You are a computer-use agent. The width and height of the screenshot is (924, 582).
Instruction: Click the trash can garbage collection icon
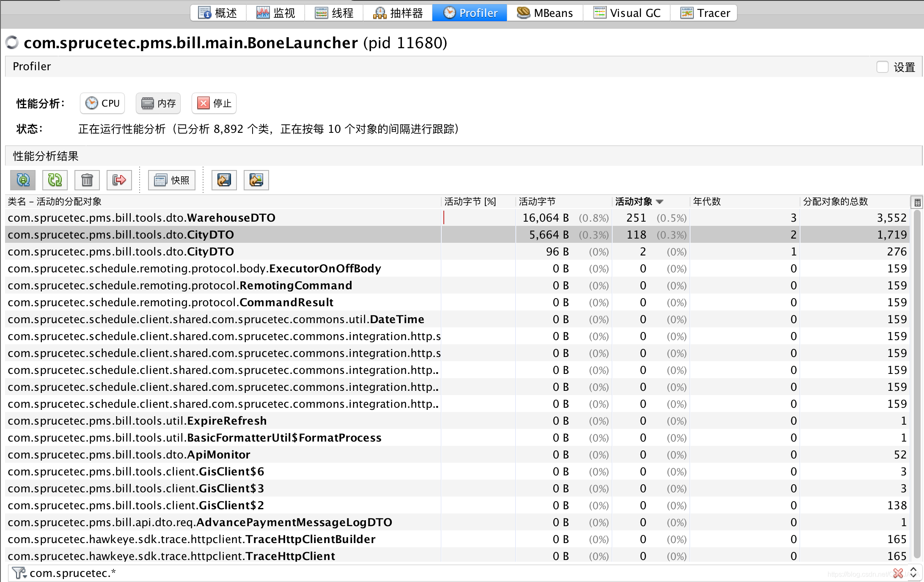(87, 180)
